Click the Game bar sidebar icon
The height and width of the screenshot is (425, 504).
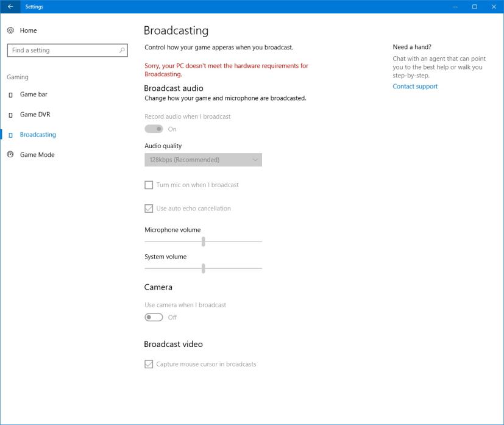click(10, 95)
